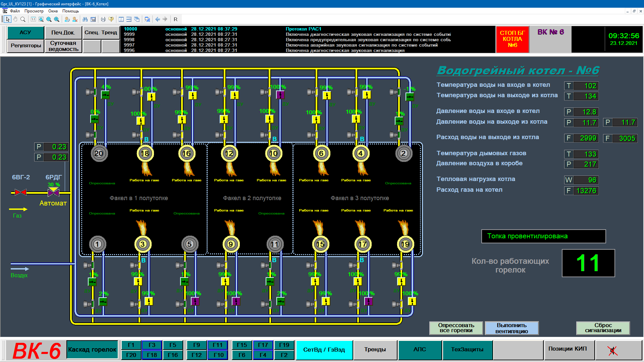Click the 1:1 actual size icon

click(33, 19)
